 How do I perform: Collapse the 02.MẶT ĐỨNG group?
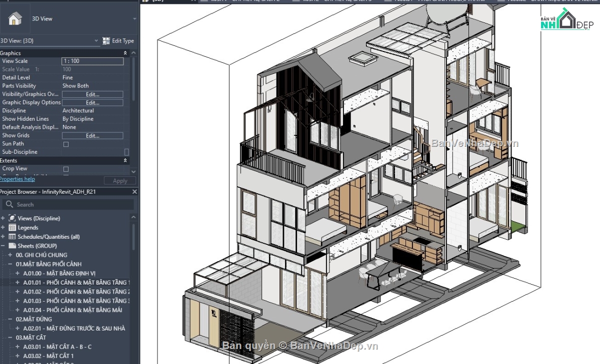10,319
